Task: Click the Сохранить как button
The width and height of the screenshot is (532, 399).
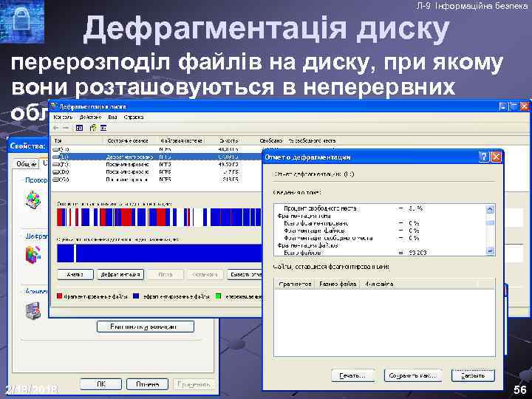Action: pyautogui.click(x=413, y=375)
